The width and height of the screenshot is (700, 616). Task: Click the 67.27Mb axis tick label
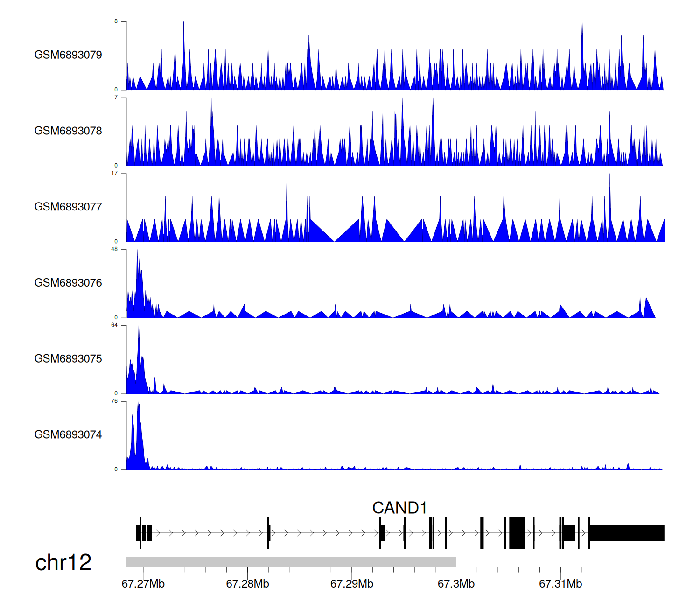point(143,584)
